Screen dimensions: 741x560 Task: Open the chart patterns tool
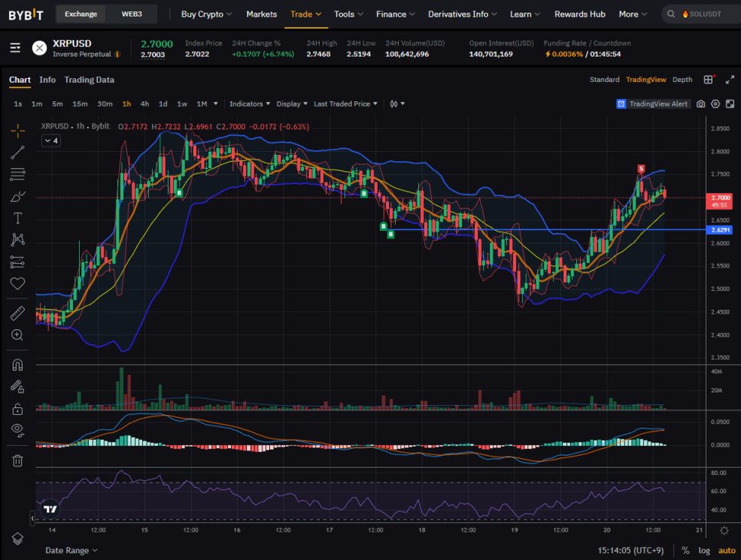[18, 239]
